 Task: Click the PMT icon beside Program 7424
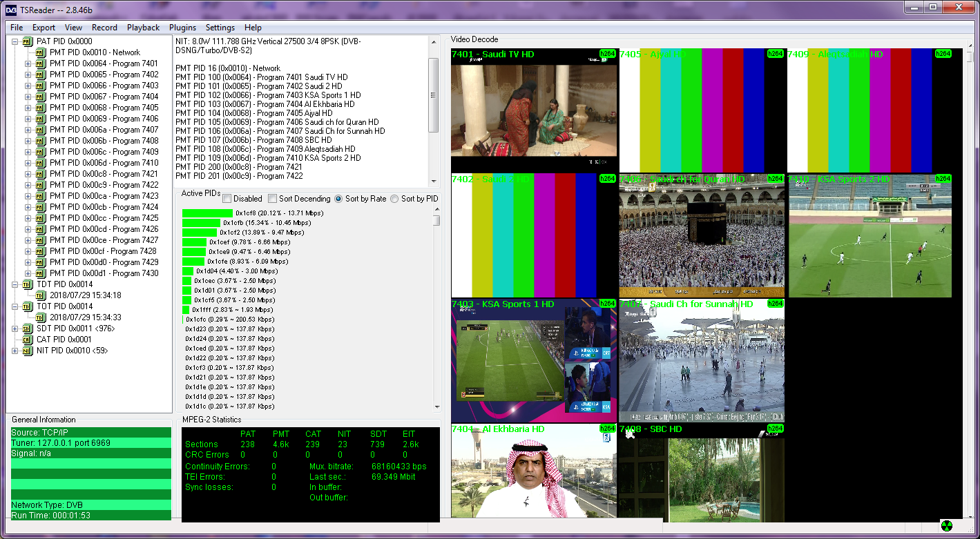[41, 207]
